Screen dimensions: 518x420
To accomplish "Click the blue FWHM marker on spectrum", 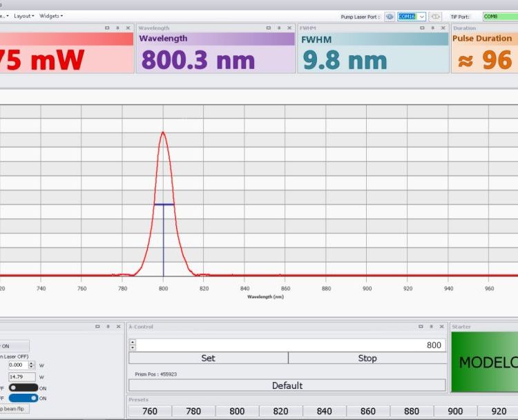I will click(164, 204).
